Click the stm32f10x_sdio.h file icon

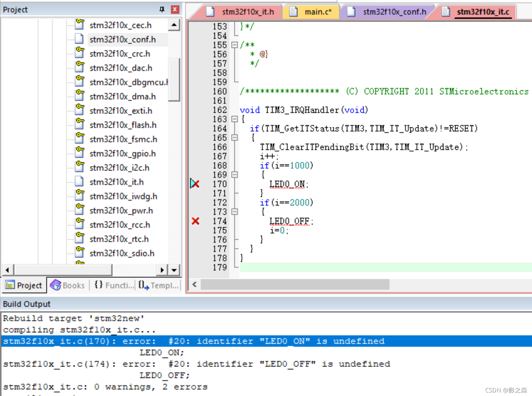(x=79, y=252)
